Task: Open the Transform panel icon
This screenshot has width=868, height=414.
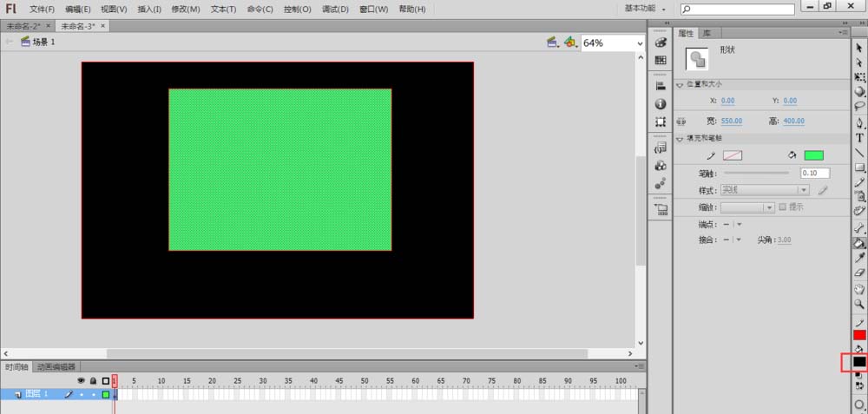Action: click(661, 122)
